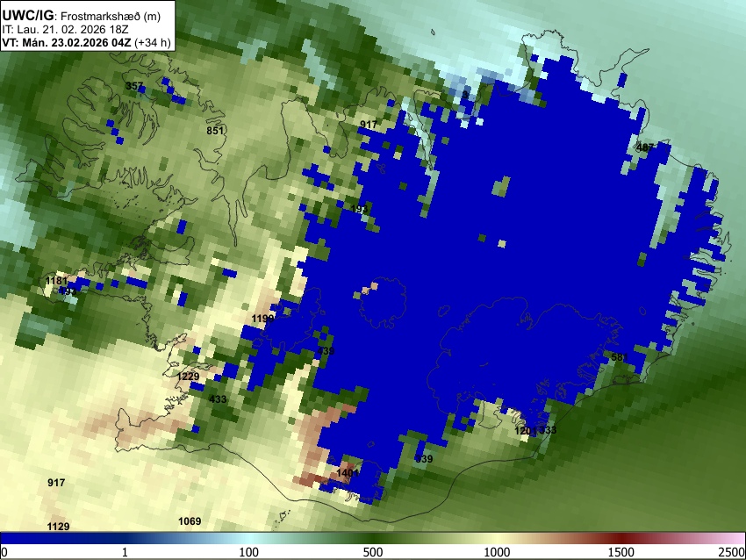
Task: Click the "(+34 h)" forecast offset text
Action: click(152, 42)
